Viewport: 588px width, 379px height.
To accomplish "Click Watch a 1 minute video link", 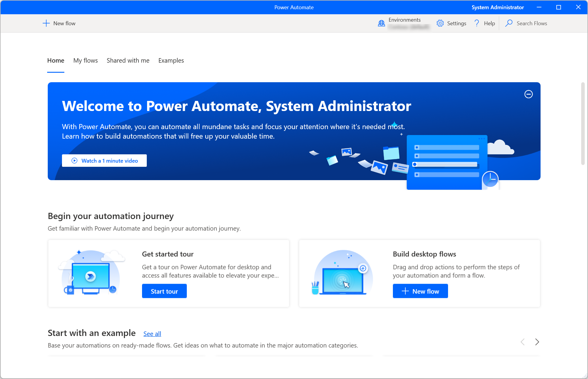I will [x=105, y=160].
